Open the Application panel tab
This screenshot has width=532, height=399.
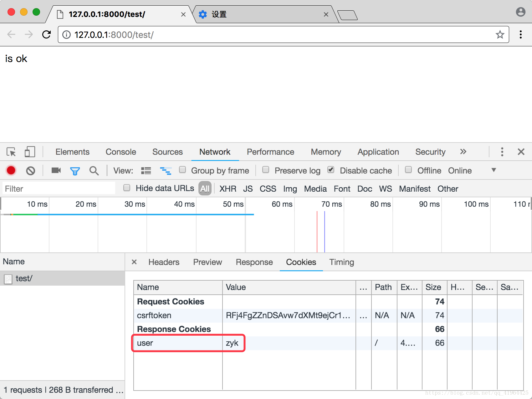point(378,152)
